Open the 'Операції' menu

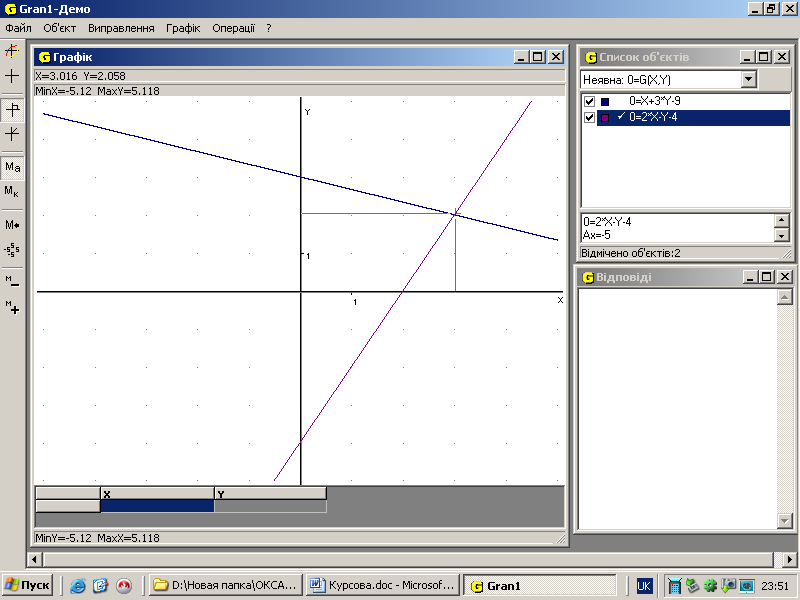click(233, 28)
